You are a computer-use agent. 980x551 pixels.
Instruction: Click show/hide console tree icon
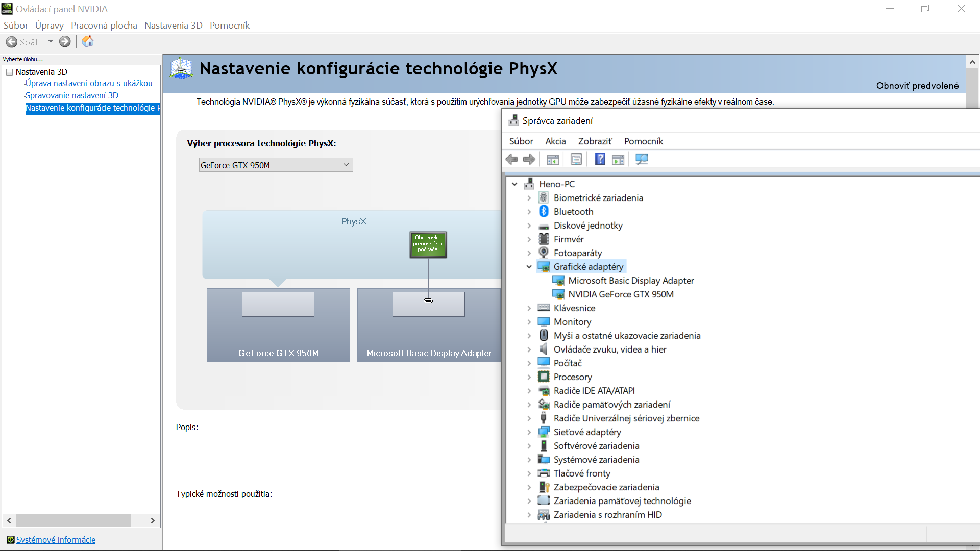point(553,160)
